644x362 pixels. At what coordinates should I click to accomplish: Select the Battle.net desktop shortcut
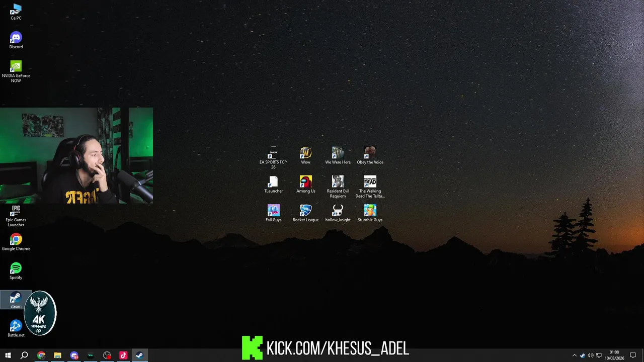pos(16,329)
